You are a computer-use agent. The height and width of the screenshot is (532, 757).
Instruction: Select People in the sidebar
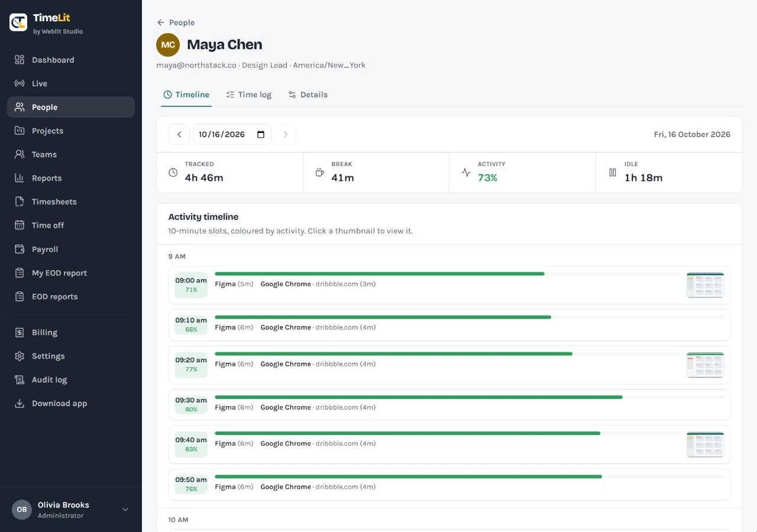pos(71,107)
